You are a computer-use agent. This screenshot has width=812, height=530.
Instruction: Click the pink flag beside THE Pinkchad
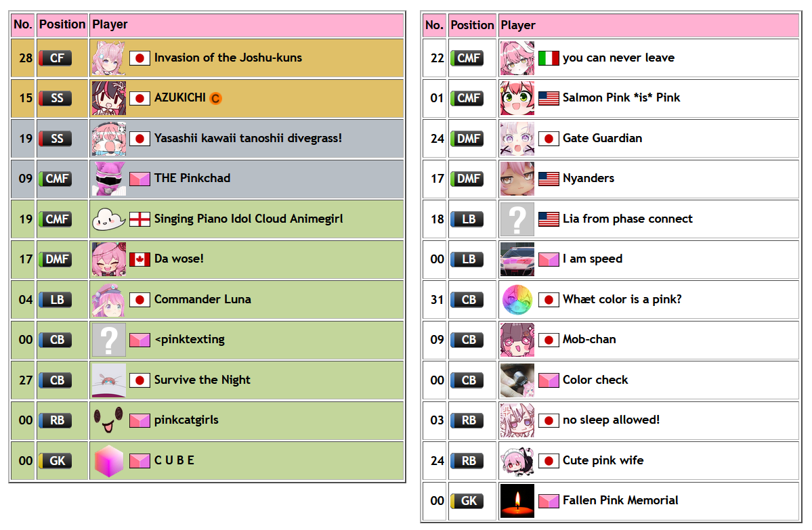(140, 179)
